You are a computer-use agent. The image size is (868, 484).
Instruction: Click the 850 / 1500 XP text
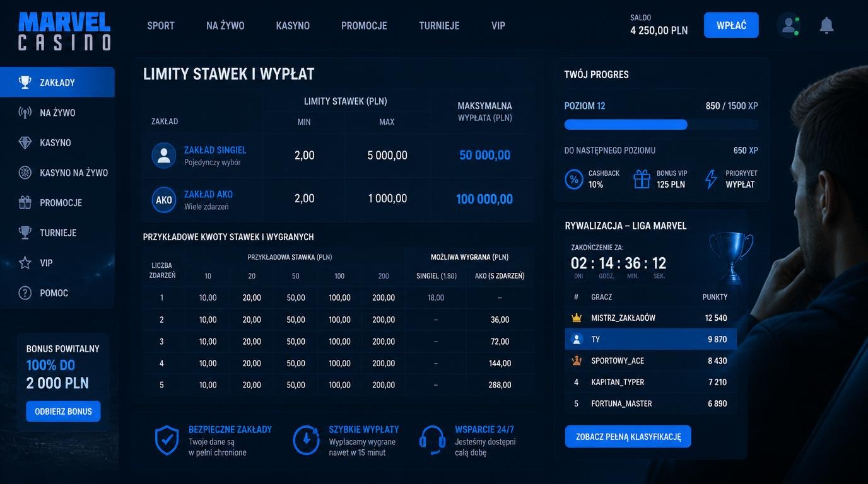732,106
